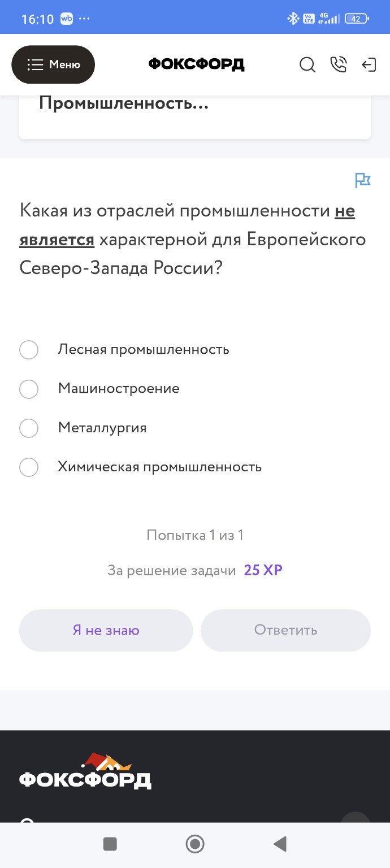Select answer Машиностроение
Viewport: 390px width, 868px height.
[29, 389]
